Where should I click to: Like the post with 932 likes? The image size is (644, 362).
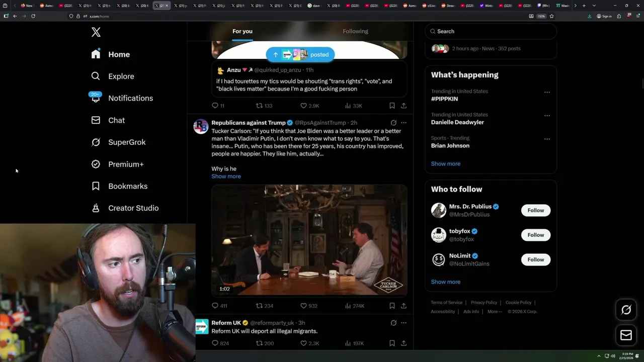tap(308, 306)
